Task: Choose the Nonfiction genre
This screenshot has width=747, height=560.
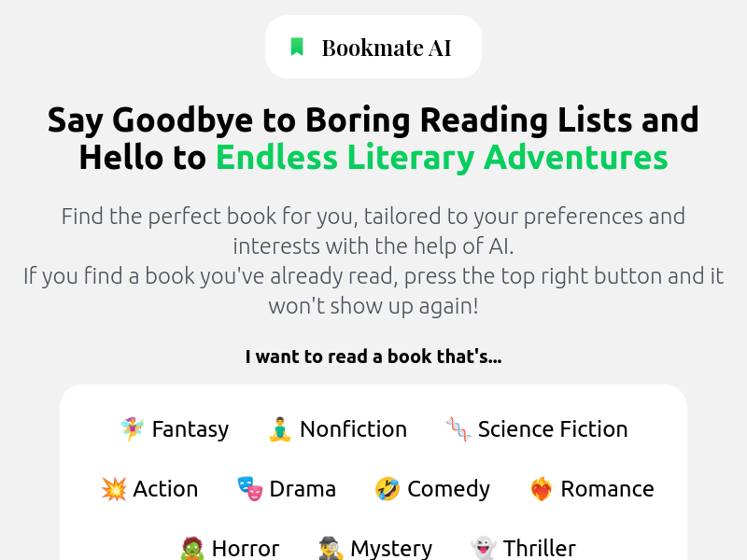Action: 336,428
